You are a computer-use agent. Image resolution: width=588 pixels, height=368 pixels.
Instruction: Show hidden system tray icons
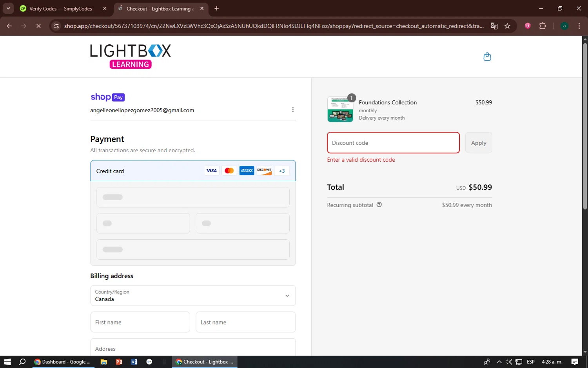pos(499,362)
